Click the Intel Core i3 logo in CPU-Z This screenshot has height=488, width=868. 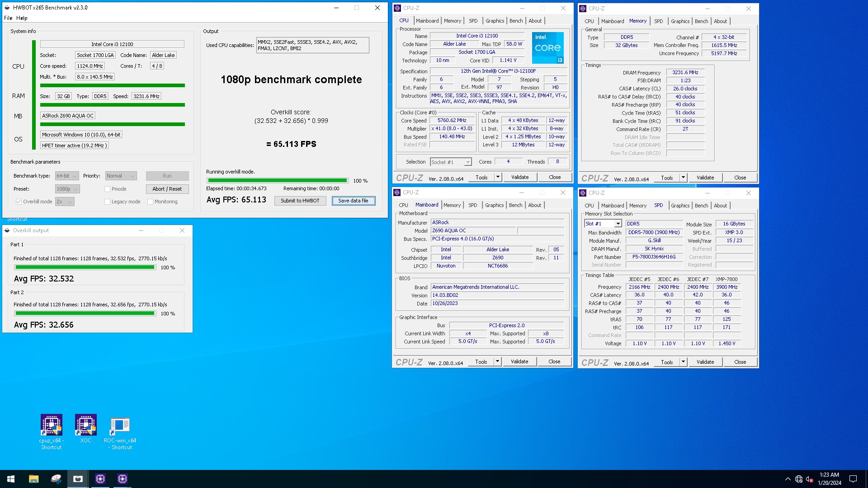pos(548,48)
